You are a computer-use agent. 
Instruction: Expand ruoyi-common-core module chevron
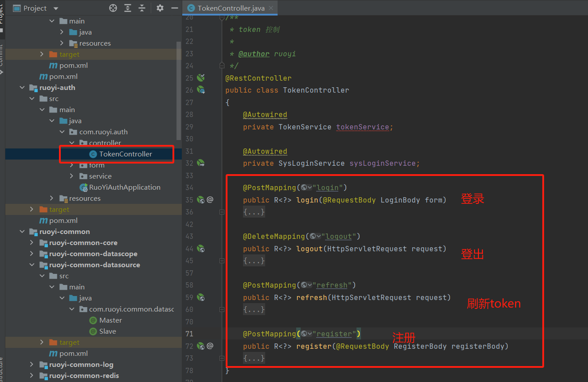point(32,243)
